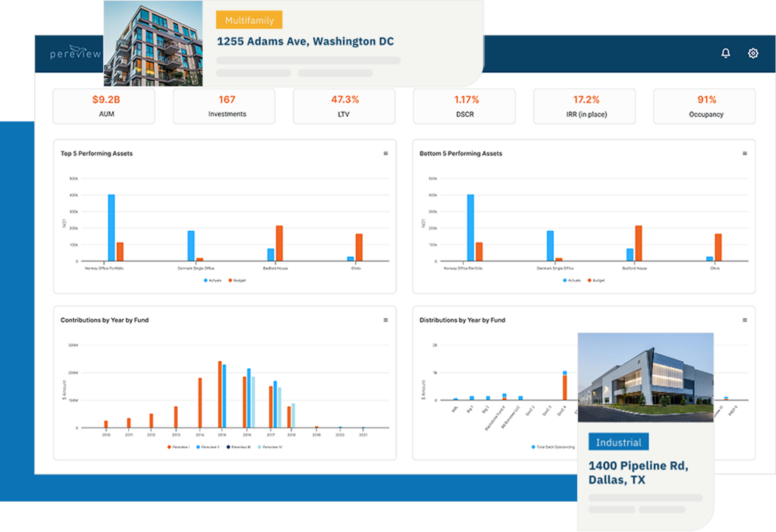This screenshot has width=776, height=532.
Task: Open the settings gear icon
Action: pyautogui.click(x=753, y=53)
